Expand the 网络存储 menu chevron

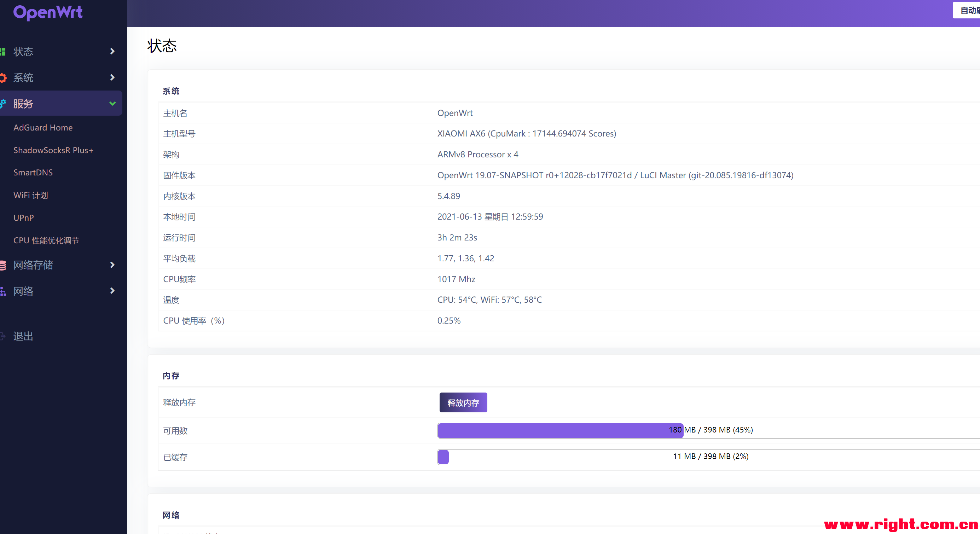click(112, 265)
